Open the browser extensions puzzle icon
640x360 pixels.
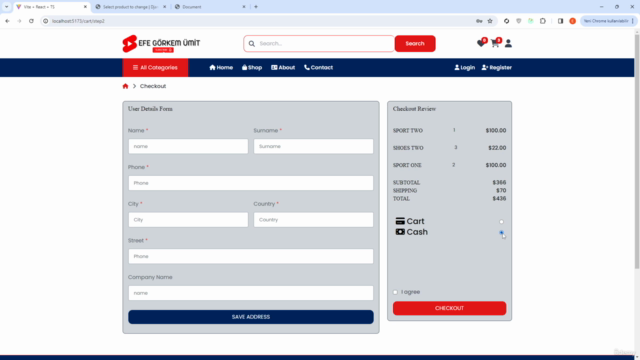[x=542, y=21]
